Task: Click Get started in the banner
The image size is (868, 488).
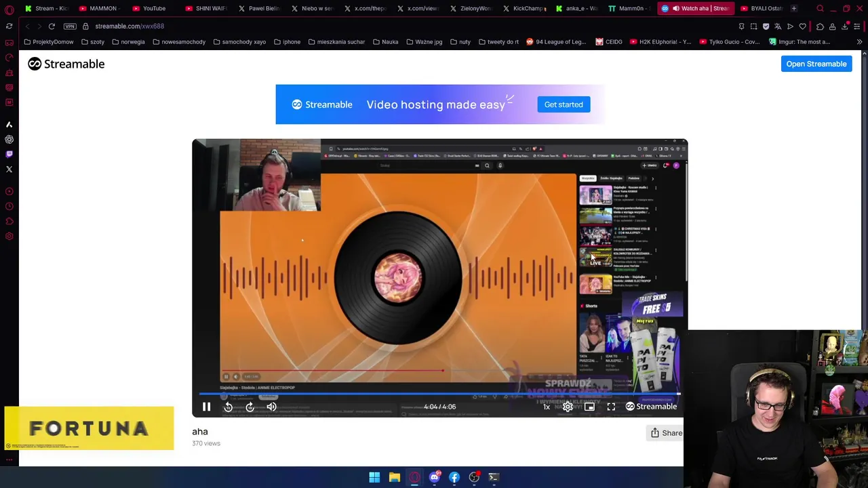Action: pyautogui.click(x=564, y=104)
